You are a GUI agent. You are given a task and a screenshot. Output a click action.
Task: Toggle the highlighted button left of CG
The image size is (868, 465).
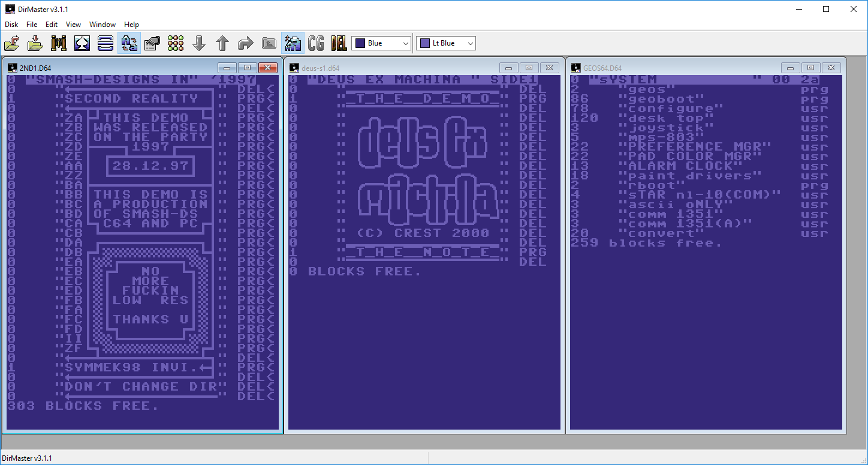[x=293, y=43]
